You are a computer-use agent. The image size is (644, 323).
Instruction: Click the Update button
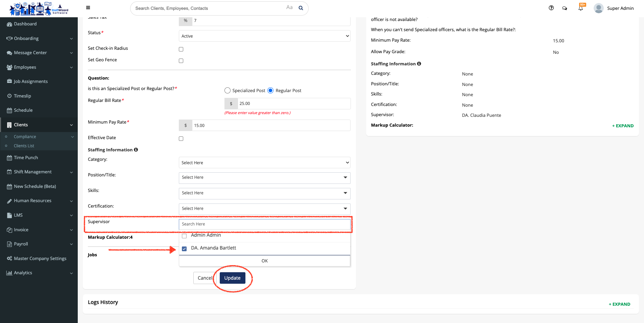click(232, 278)
